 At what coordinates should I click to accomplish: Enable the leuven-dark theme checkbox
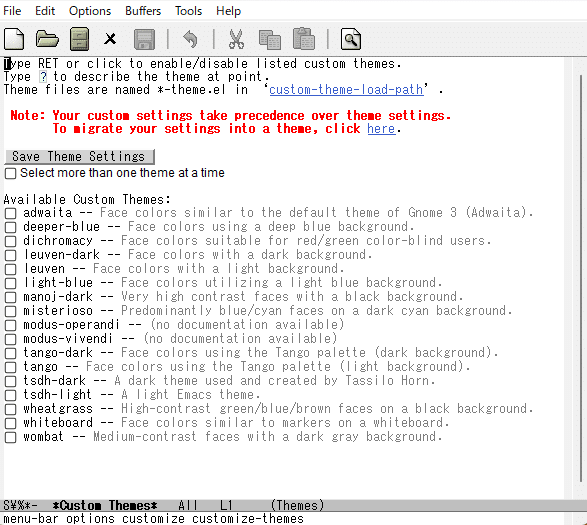10,255
